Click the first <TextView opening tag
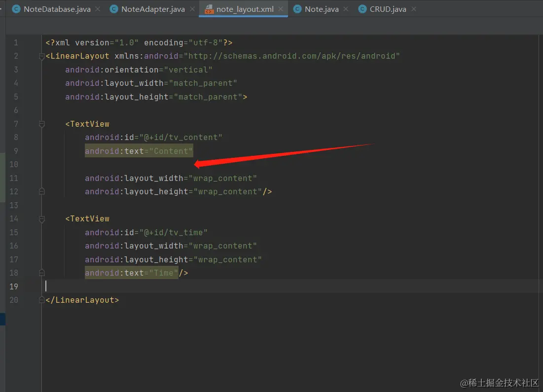Image resolution: width=543 pixels, height=392 pixels. point(87,124)
